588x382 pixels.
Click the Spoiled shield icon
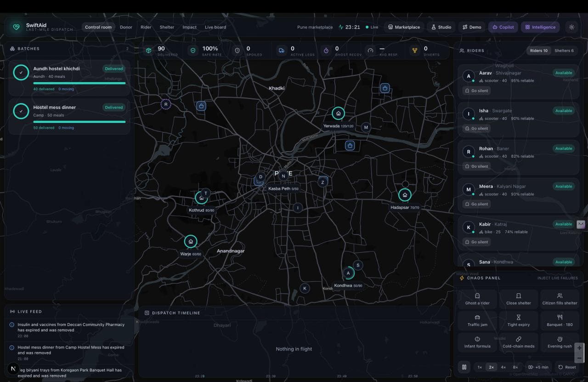pyautogui.click(x=237, y=51)
